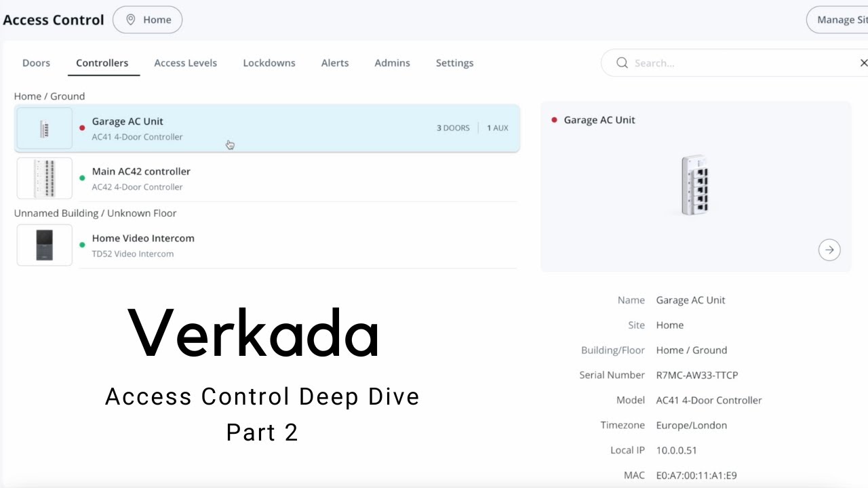This screenshot has height=488, width=868.
Task: Select the Garage AC Unit controller row
Action: (267, 128)
